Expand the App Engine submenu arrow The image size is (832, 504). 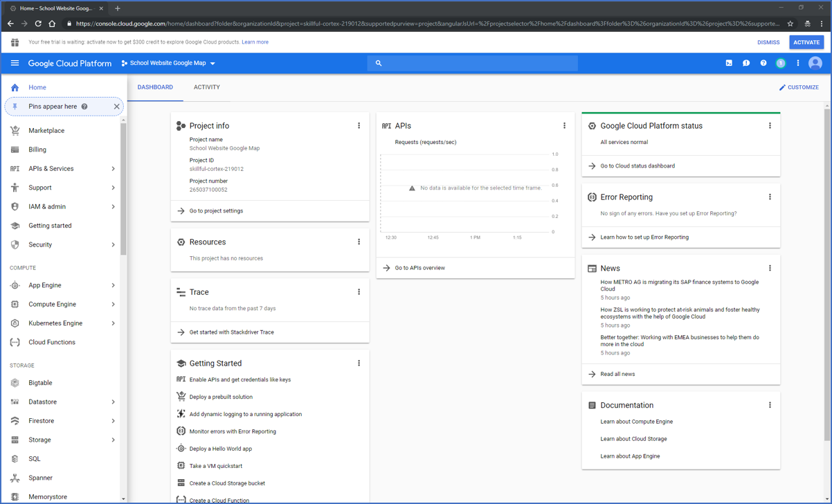click(113, 285)
